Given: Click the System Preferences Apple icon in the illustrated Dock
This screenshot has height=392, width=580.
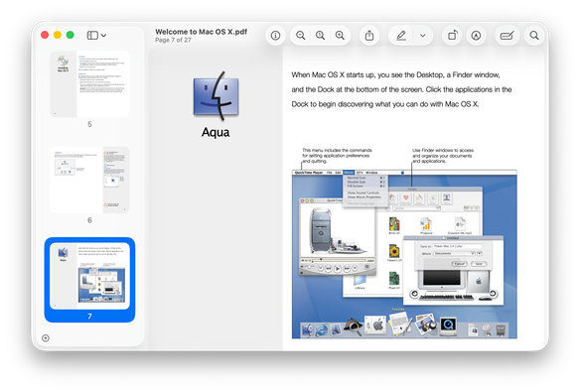Looking at the screenshot, I should [374, 326].
